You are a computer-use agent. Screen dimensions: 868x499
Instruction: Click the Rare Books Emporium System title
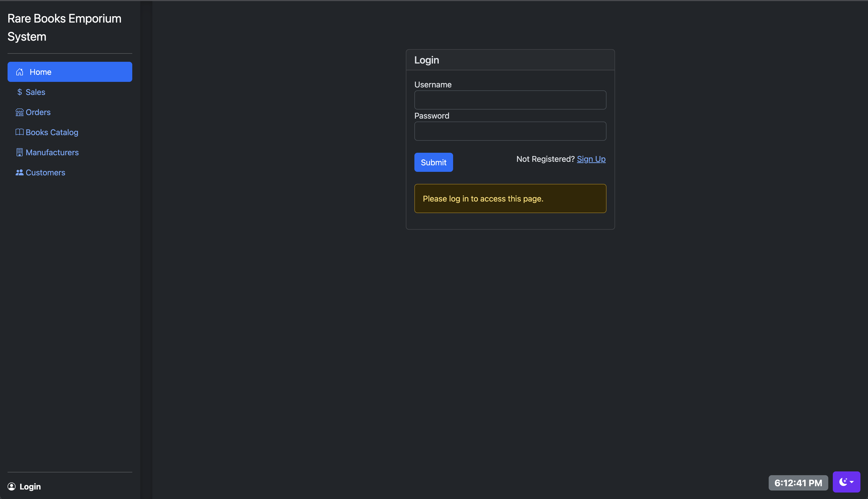(x=64, y=27)
